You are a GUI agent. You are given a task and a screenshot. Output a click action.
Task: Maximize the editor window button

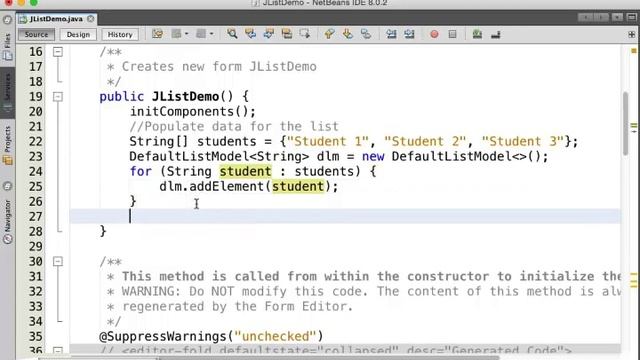[631, 17]
